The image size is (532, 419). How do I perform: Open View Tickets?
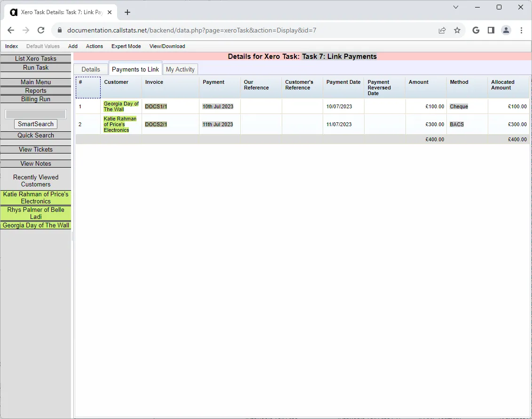36,149
